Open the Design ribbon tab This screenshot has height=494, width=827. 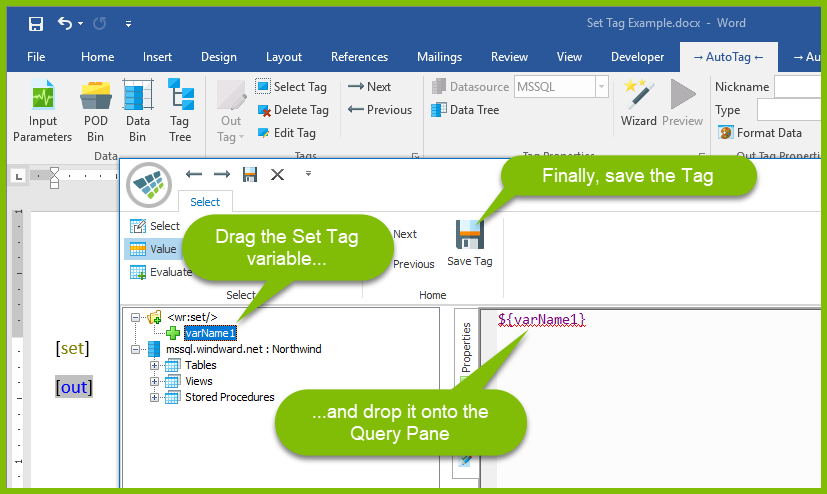click(218, 57)
